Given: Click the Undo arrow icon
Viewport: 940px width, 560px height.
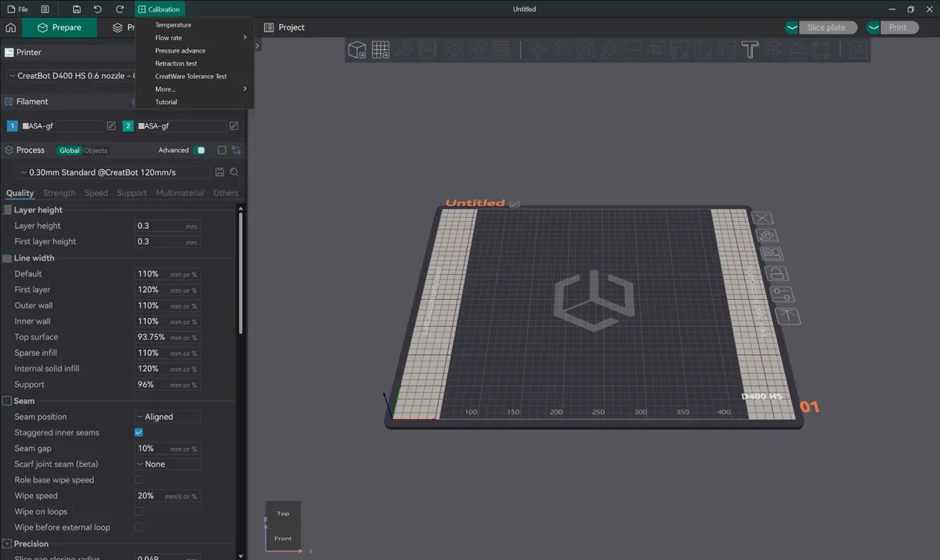Looking at the screenshot, I should pyautogui.click(x=98, y=9).
